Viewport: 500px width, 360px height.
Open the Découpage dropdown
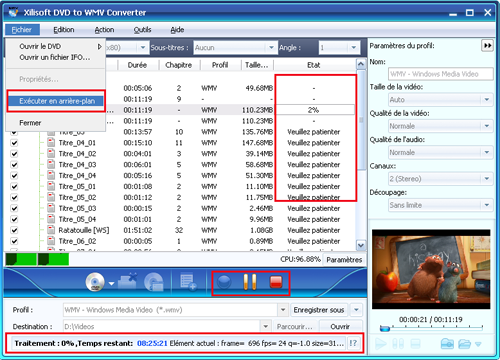(x=487, y=205)
